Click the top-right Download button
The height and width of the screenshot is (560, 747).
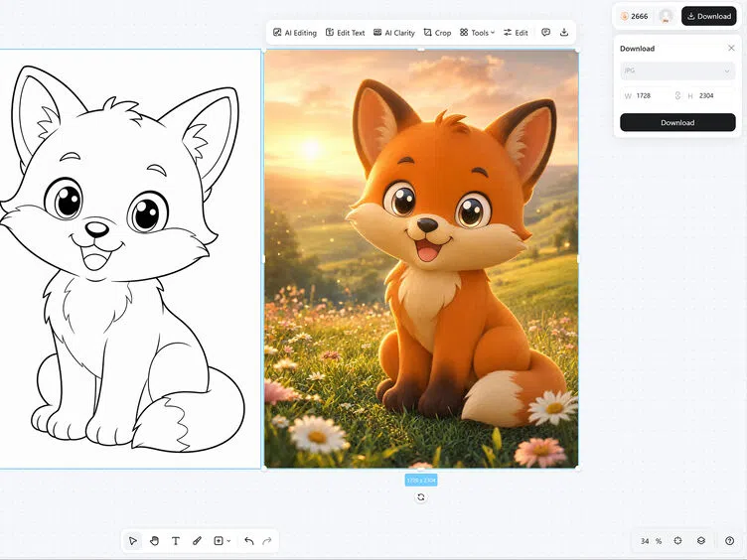[x=709, y=16]
